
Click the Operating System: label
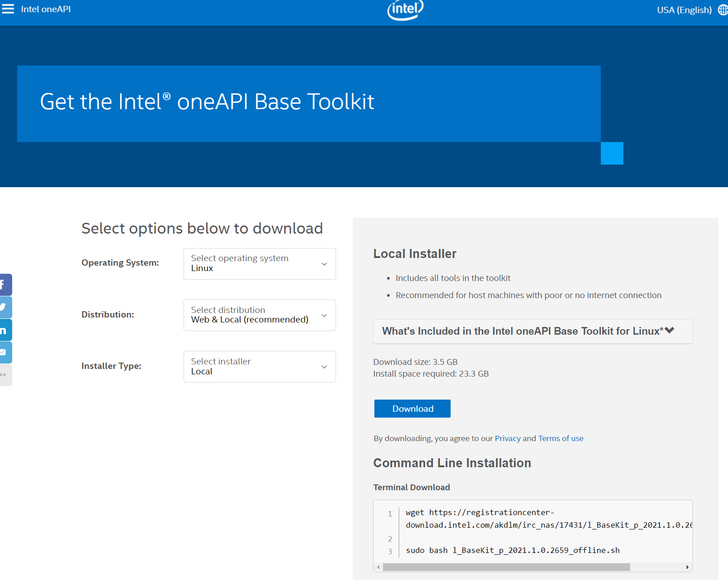(120, 263)
